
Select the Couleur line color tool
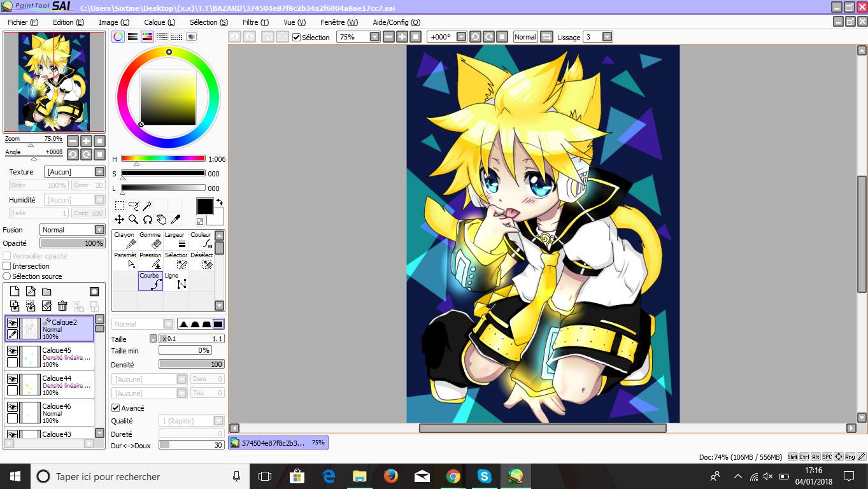point(201,240)
